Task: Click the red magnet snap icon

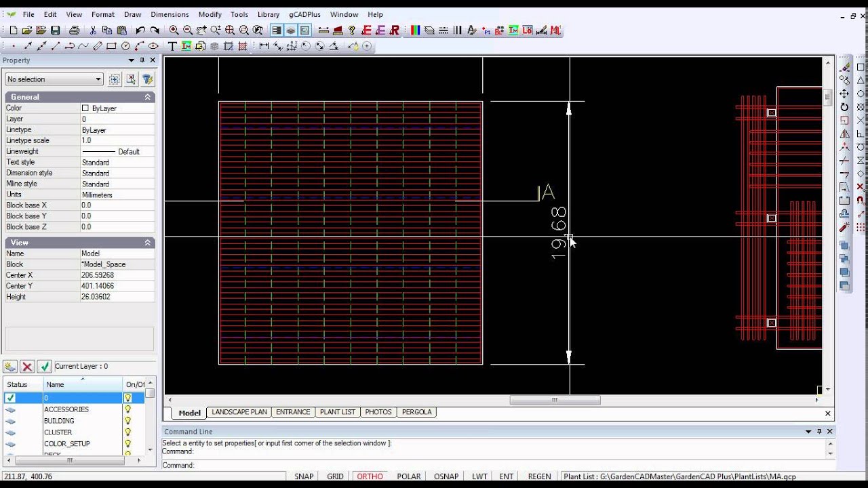Action: tap(861, 200)
